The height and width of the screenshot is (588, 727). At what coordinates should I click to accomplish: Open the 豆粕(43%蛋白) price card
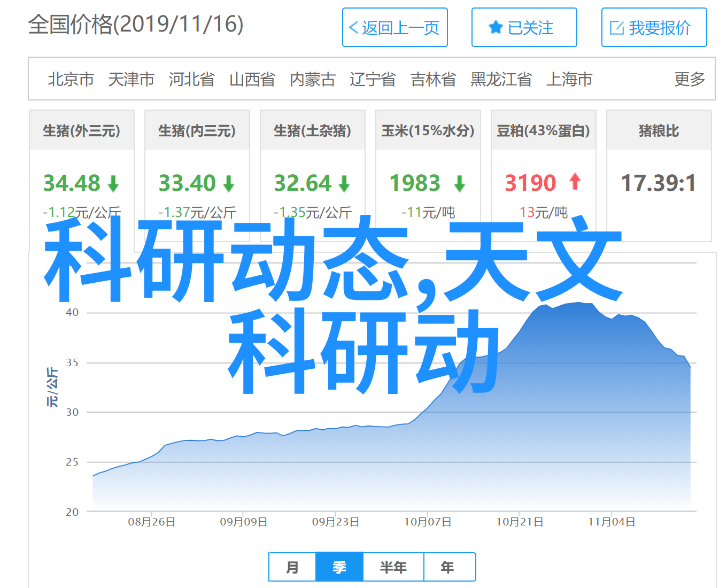tap(544, 176)
